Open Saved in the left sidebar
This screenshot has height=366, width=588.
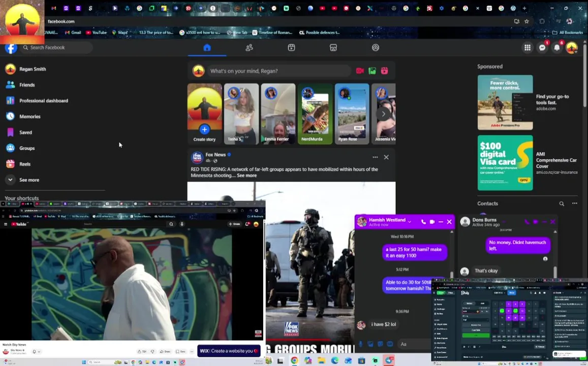pos(25,132)
